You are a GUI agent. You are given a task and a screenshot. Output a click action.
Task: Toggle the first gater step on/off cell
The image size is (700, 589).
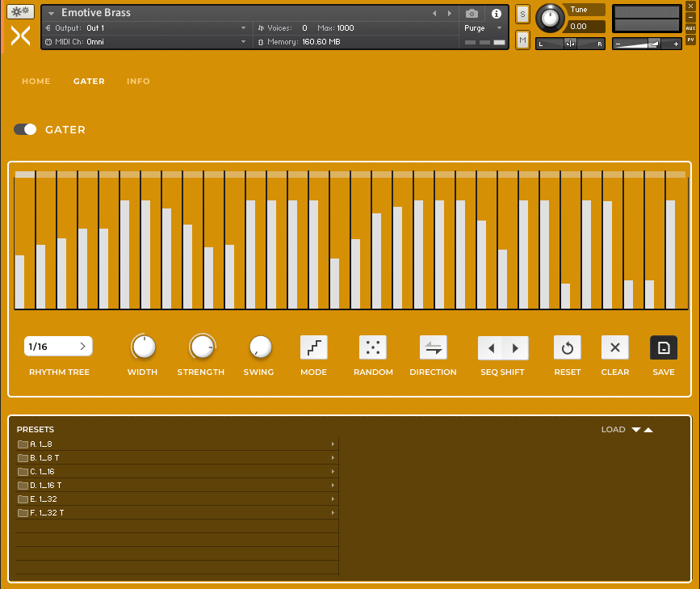point(25,175)
